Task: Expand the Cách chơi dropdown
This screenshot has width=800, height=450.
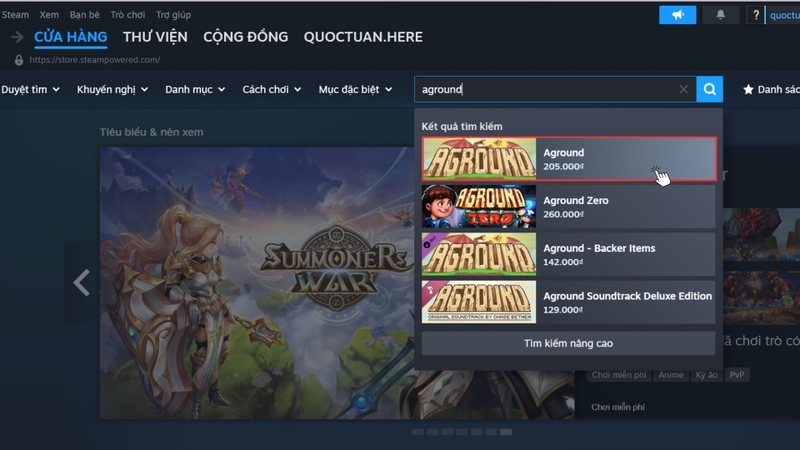Action: (271, 90)
